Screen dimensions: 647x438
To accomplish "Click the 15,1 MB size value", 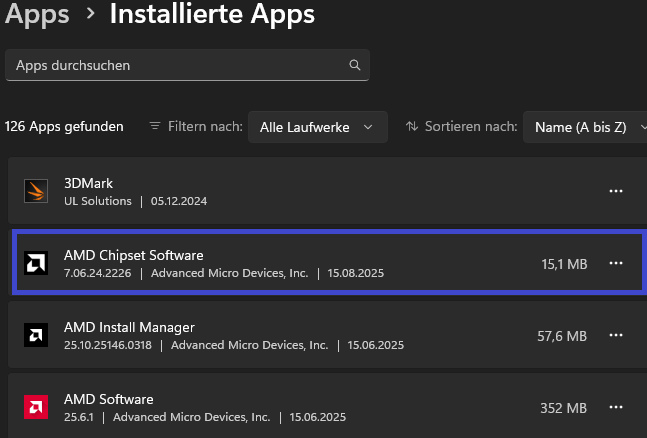I will tap(564, 264).
